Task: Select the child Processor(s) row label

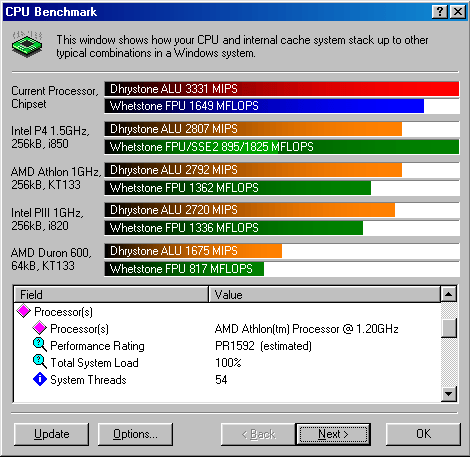Action: (79, 329)
